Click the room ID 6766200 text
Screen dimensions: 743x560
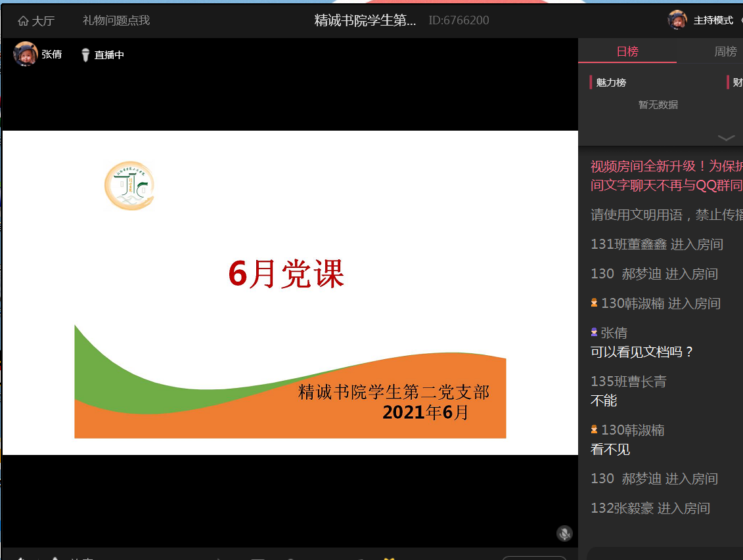click(x=459, y=20)
